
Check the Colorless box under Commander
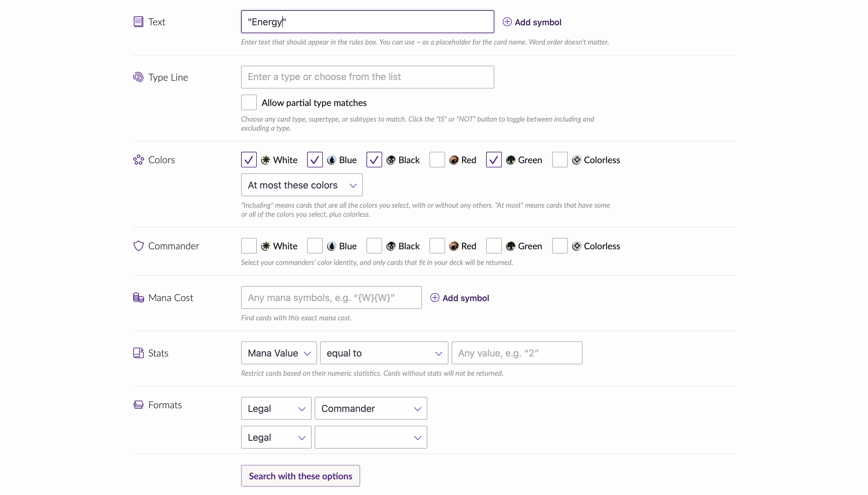(560, 246)
